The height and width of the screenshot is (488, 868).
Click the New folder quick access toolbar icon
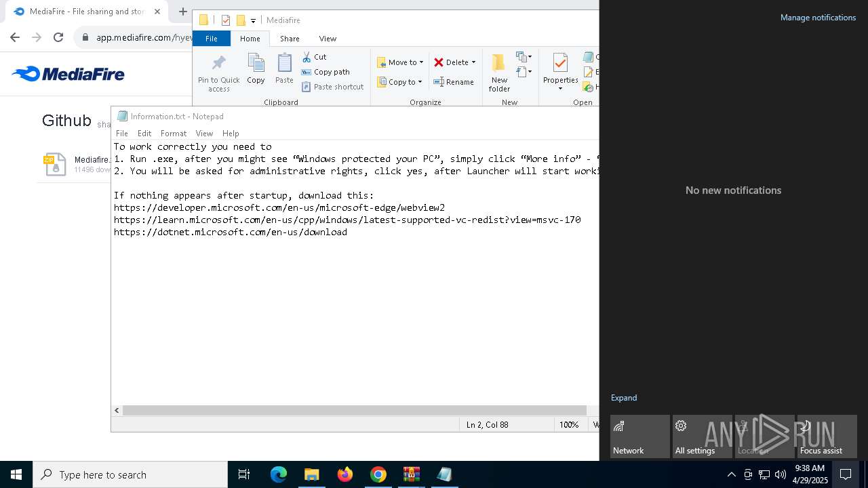point(241,20)
